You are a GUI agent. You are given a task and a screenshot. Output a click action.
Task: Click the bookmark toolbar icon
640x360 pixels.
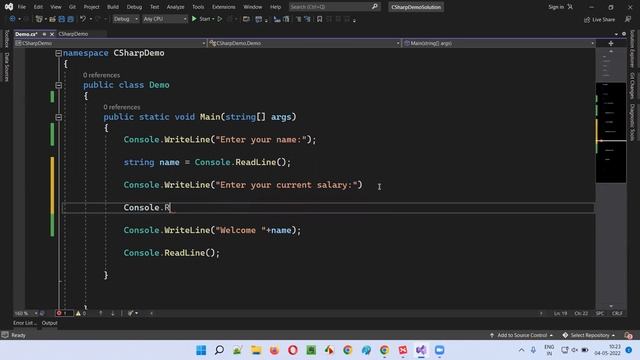(x=320, y=19)
